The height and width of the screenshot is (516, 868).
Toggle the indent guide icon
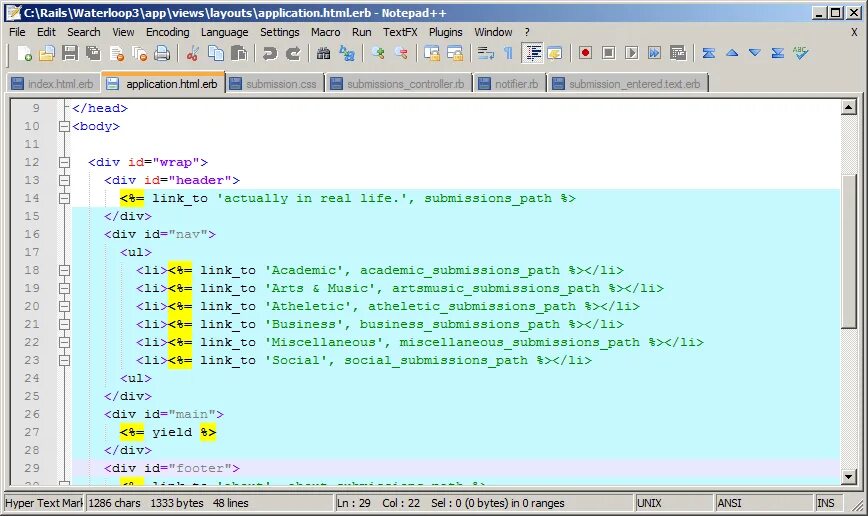(533, 53)
